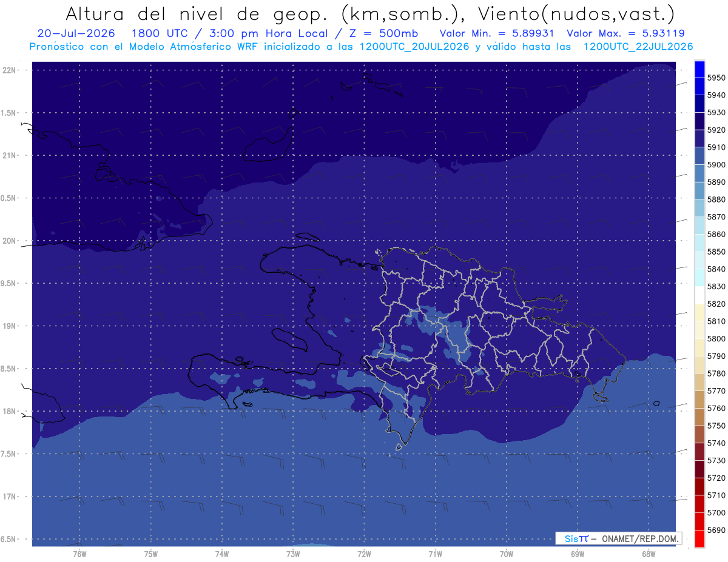
Task: Pick the brown segment between 5750 and 5760
Action: point(699,416)
